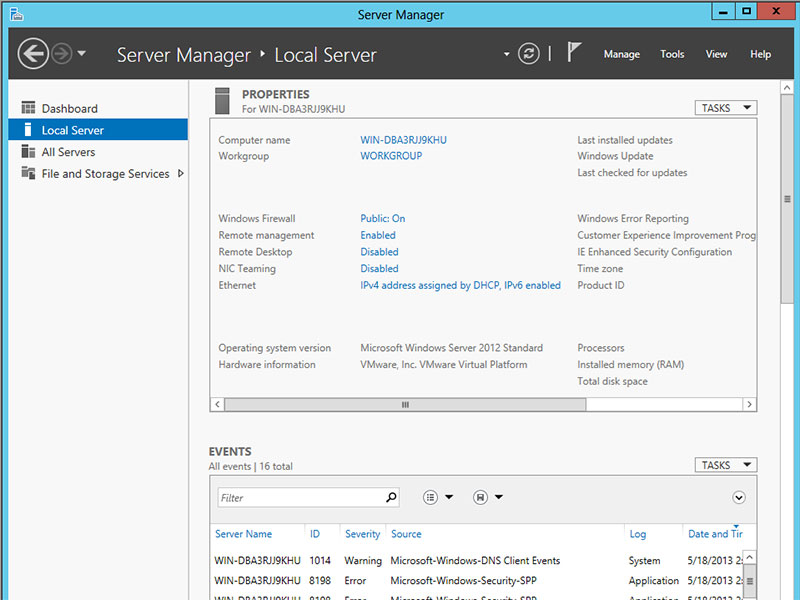Screen dimensions: 800x600
Task: Click VMware Virtual Platform hardware text
Action: tap(444, 365)
